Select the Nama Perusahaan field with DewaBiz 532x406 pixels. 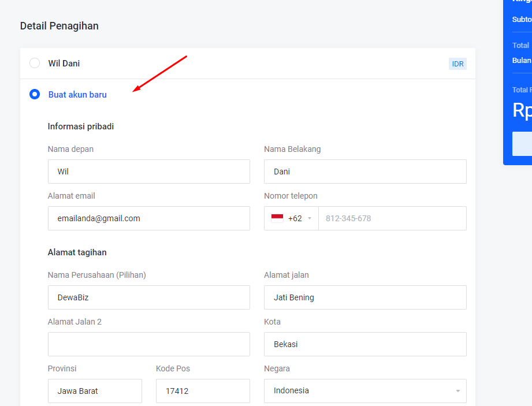148,297
